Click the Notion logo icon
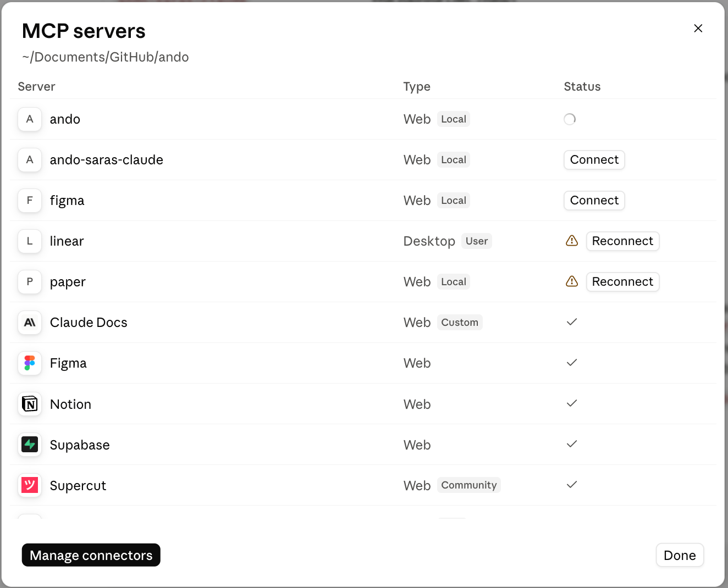Screen dimensions: 728x588 click(30, 404)
